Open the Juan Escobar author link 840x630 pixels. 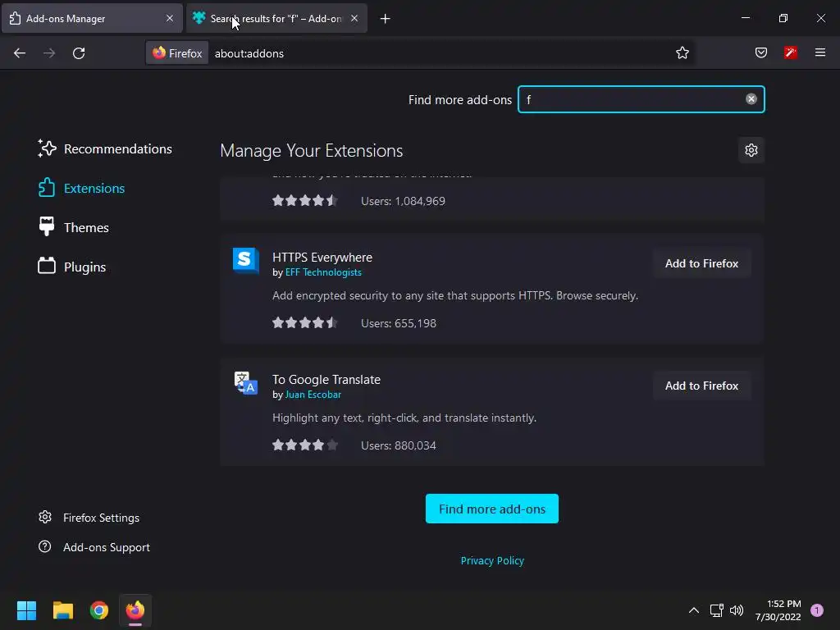click(x=313, y=395)
